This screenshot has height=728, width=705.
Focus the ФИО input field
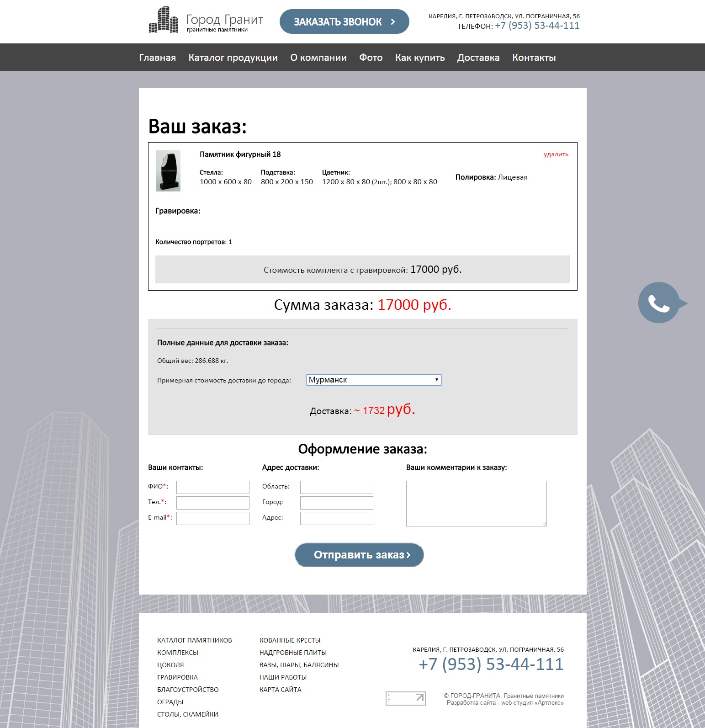[x=212, y=487]
